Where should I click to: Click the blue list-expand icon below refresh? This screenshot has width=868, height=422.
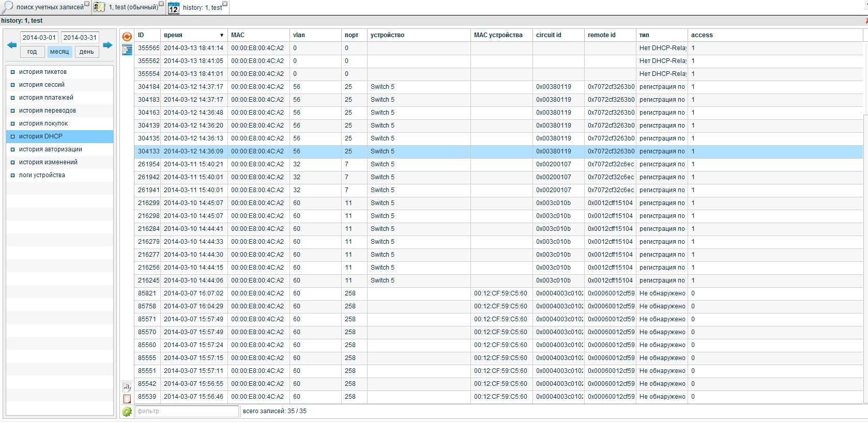point(127,50)
